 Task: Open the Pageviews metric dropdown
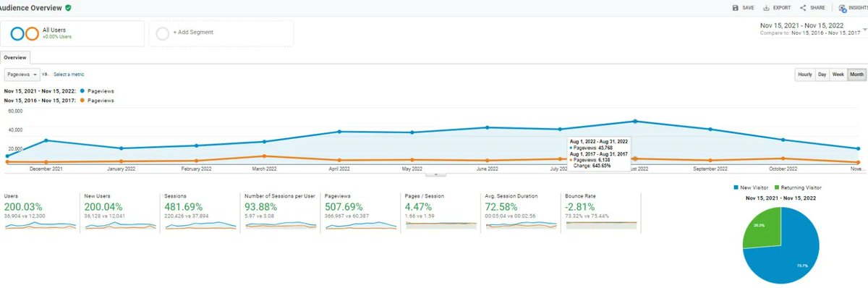(22, 74)
